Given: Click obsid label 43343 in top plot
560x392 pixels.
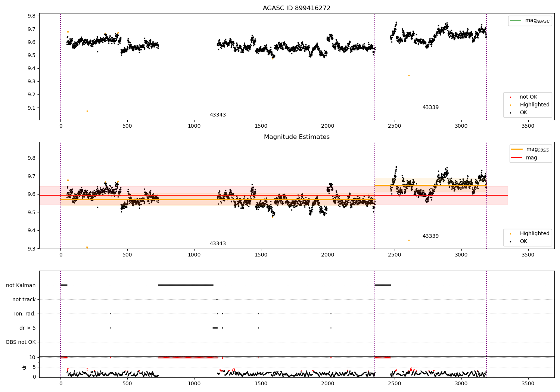Looking at the screenshot, I should (218, 115).
